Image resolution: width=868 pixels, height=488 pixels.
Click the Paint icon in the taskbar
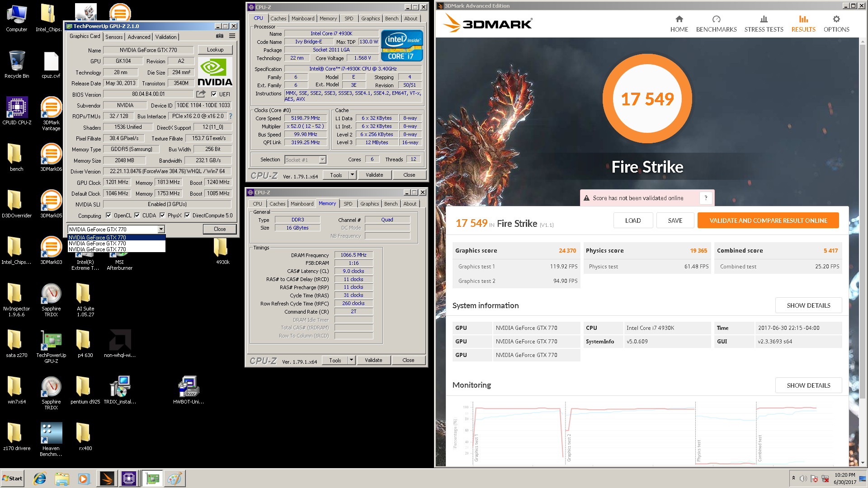[x=174, y=479]
